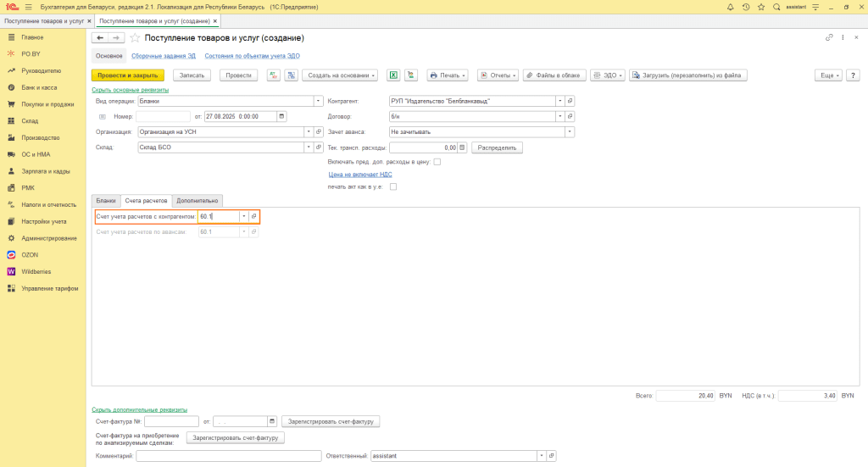The height and width of the screenshot is (467, 868).
Task: Open Ответственный user card icon
Action: (551, 456)
